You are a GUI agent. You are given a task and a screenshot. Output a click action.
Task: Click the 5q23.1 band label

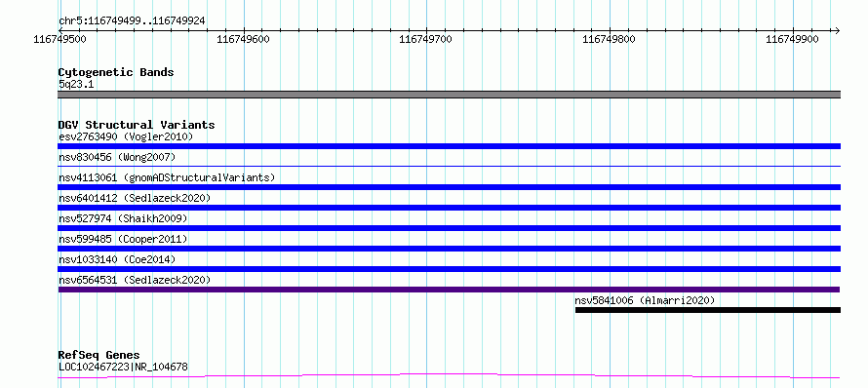pyautogui.click(x=76, y=84)
